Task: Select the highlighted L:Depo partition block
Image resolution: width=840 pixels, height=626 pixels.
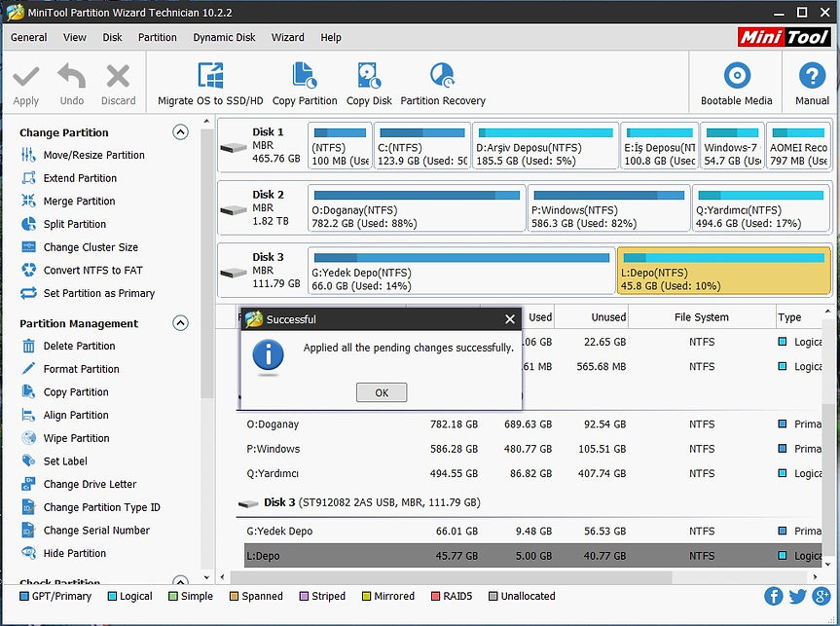Action: pyautogui.click(x=724, y=272)
